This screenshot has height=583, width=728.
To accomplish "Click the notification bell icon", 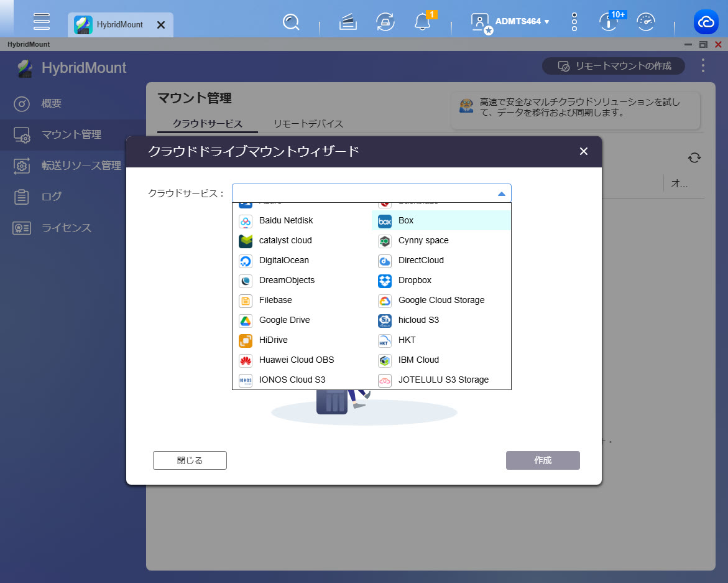I will 422,22.
